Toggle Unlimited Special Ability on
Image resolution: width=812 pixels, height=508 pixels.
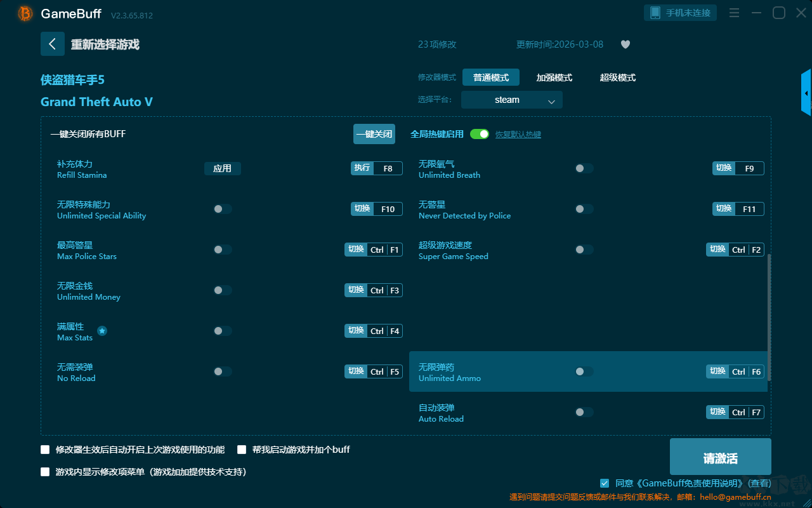(x=223, y=209)
